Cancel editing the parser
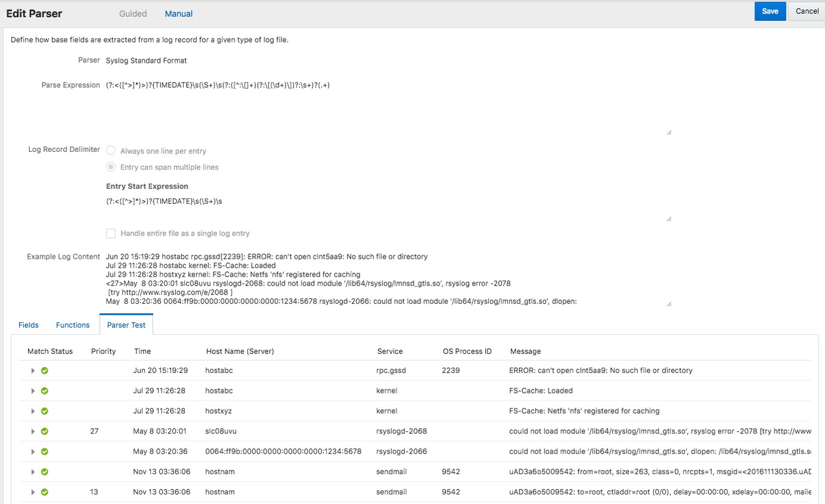 pyautogui.click(x=806, y=11)
